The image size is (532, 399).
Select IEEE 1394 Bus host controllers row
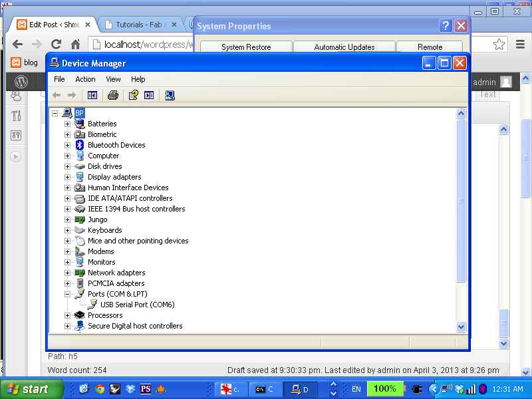click(136, 209)
